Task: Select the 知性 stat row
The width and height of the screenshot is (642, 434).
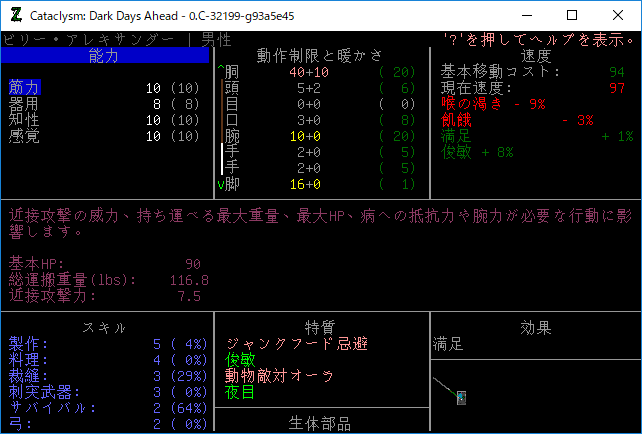Action: 24,120
